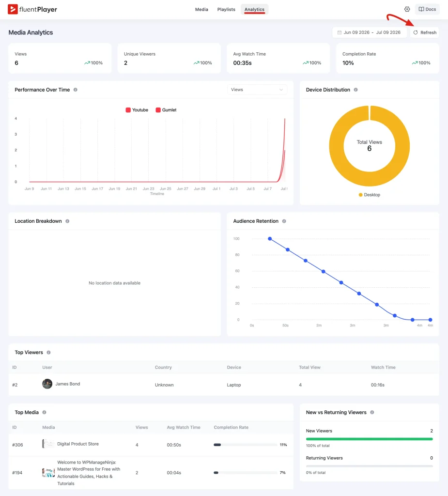The width and height of the screenshot is (448, 496).
Task: Click the Total Views 6 donut center
Action: (x=369, y=145)
